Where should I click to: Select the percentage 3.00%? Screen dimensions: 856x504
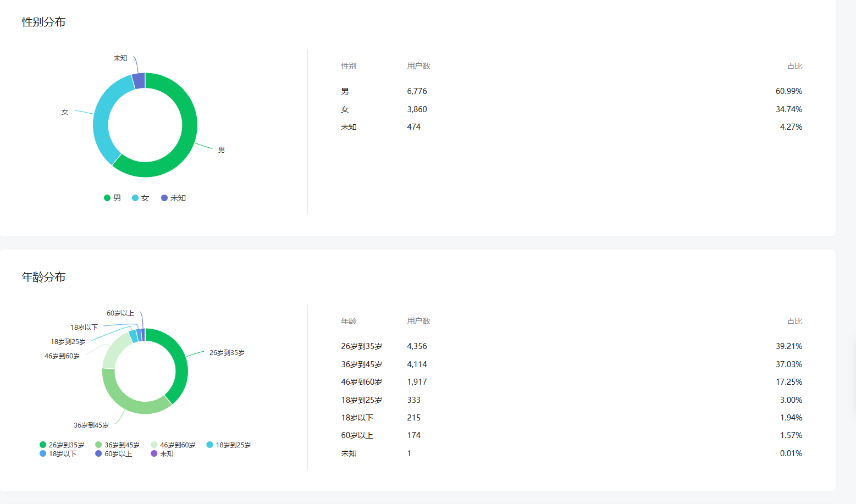[x=791, y=400]
